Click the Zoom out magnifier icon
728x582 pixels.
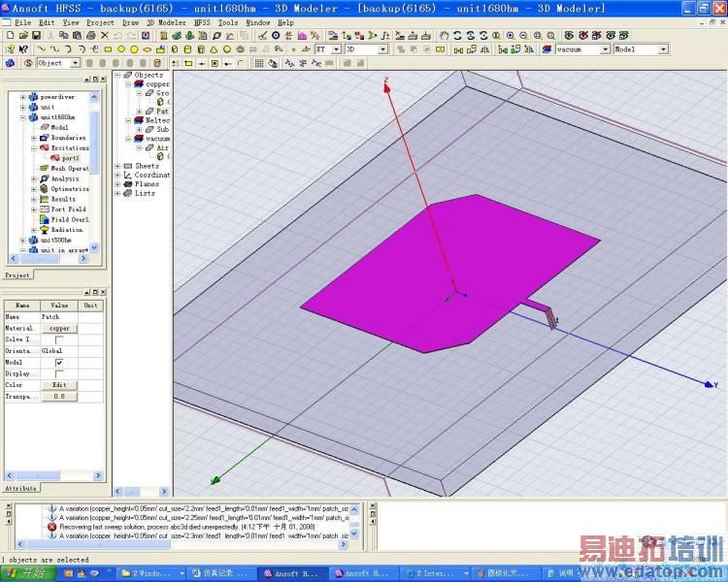pyautogui.click(x=524, y=35)
